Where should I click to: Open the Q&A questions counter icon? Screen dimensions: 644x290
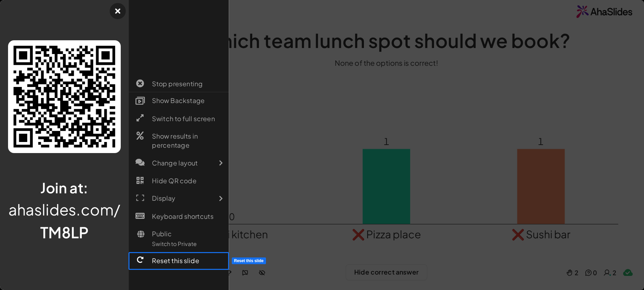click(588, 273)
